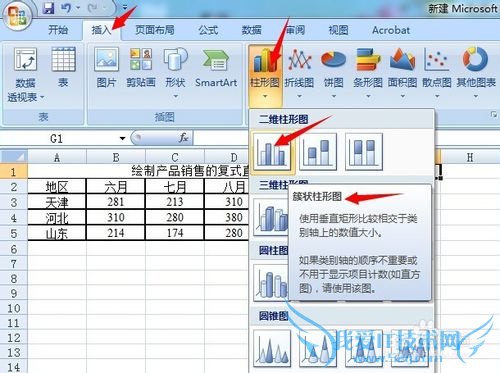Image resolution: width=500 pixels, height=373 pixels.
Task: Open the 条形图 bar chart menu
Action: click(368, 73)
